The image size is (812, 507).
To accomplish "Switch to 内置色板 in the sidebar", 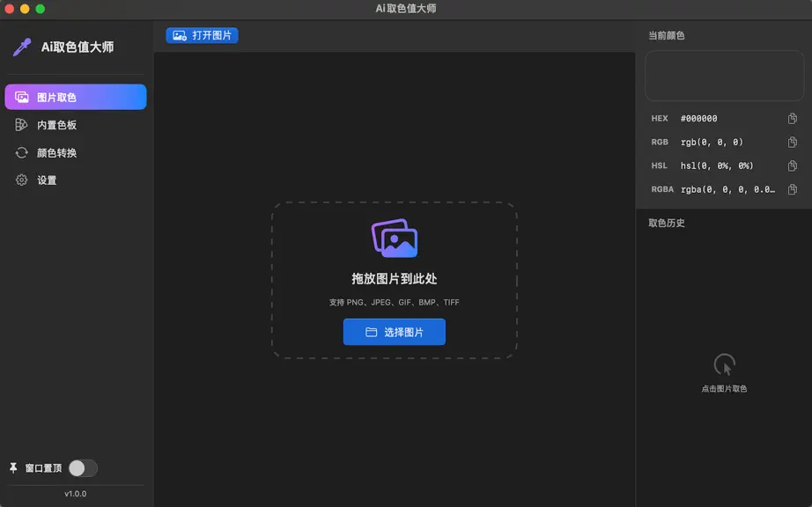I will click(76, 125).
